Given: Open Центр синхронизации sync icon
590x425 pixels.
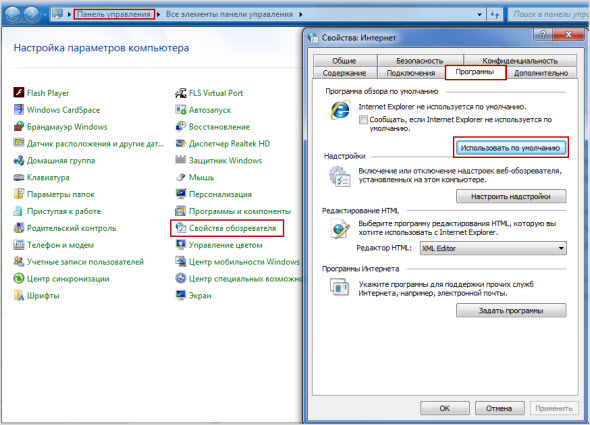Looking at the screenshot, I should [x=19, y=279].
